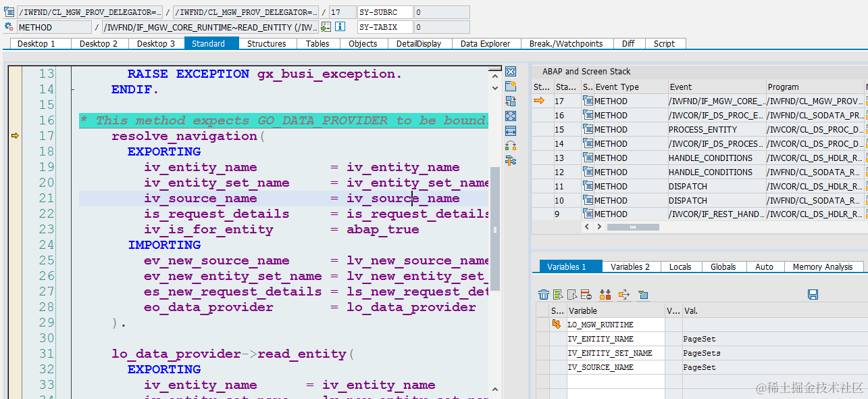Viewport: 868px width, 399px height.
Task: Click the Val. column header
Action: coord(774,310)
